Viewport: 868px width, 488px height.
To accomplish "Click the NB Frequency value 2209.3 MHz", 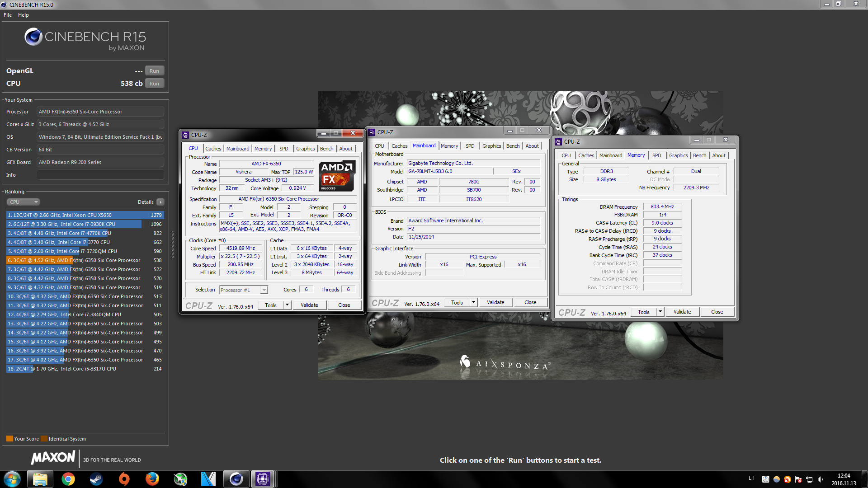I will click(x=696, y=188).
